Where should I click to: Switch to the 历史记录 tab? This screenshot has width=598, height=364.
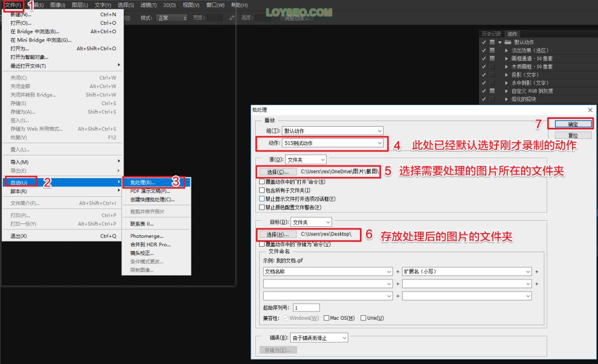pos(492,34)
